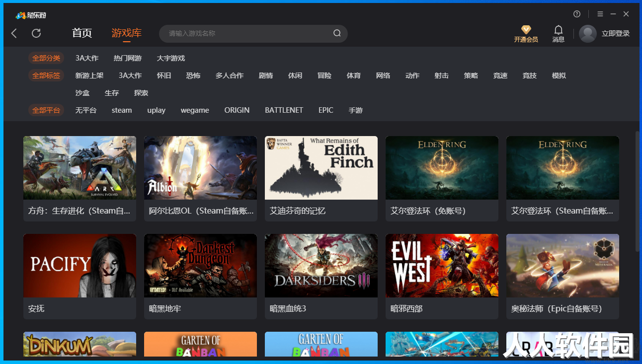The image size is (642, 364).
Task: Filter tags by 休闲
Action: pos(295,75)
